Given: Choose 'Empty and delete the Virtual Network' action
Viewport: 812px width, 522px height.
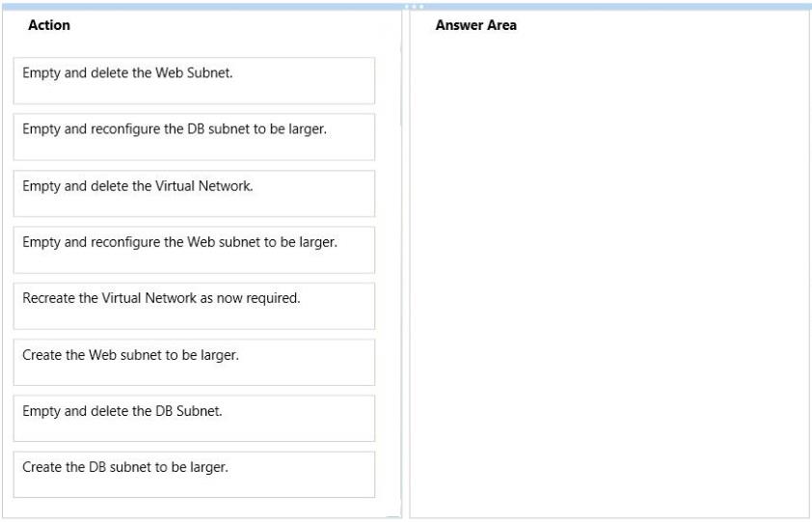Looking at the screenshot, I should click(x=194, y=193).
